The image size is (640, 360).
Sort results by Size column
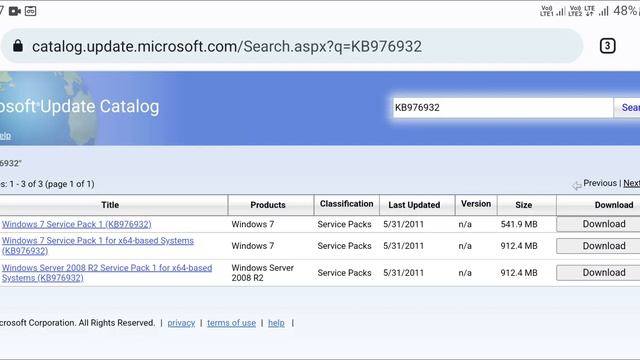[523, 205]
